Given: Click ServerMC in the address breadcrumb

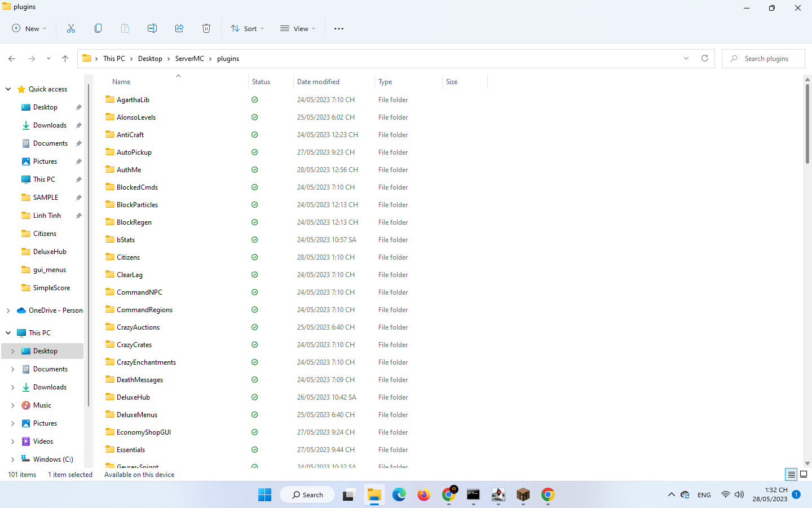Looking at the screenshot, I should coord(189,59).
